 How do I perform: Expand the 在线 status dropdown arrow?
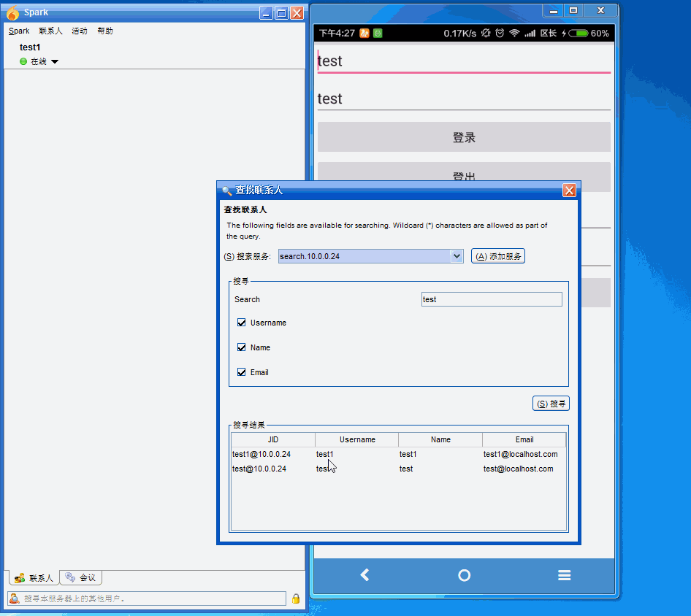coord(55,62)
